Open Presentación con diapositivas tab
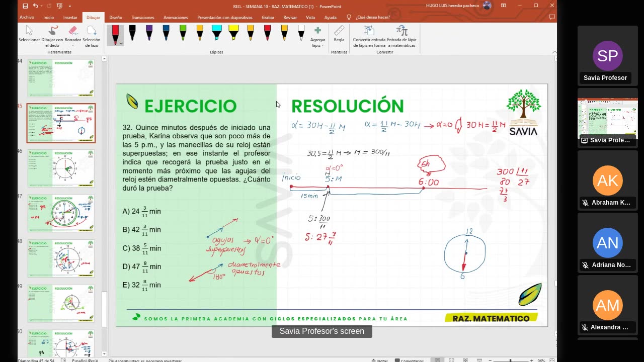This screenshot has width=644, height=362. point(225,17)
